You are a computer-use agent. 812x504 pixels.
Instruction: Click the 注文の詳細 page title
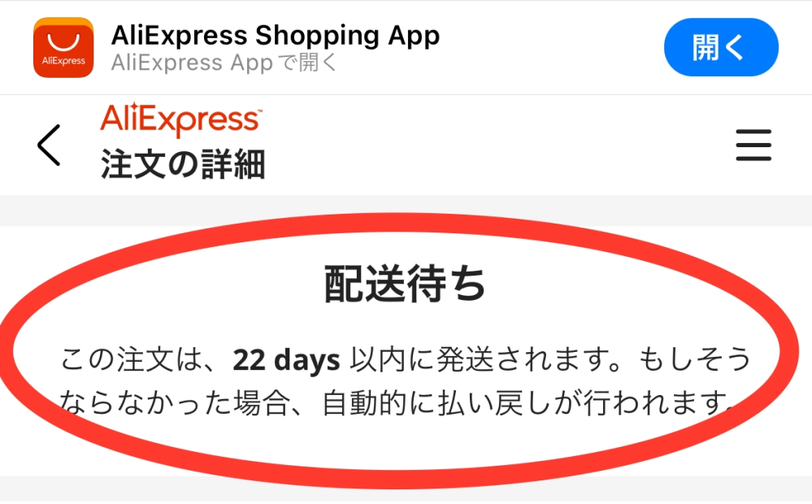(183, 163)
